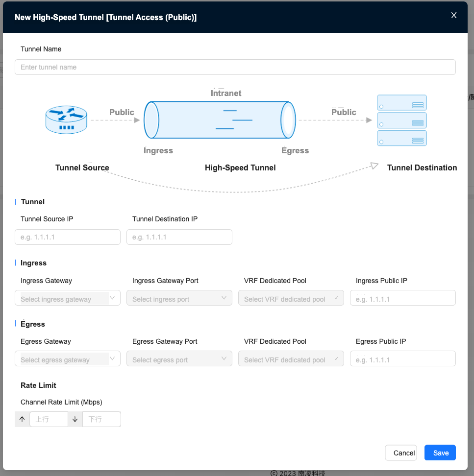Click the upstream rate limit field
This screenshot has width=474, height=476.
click(x=49, y=419)
